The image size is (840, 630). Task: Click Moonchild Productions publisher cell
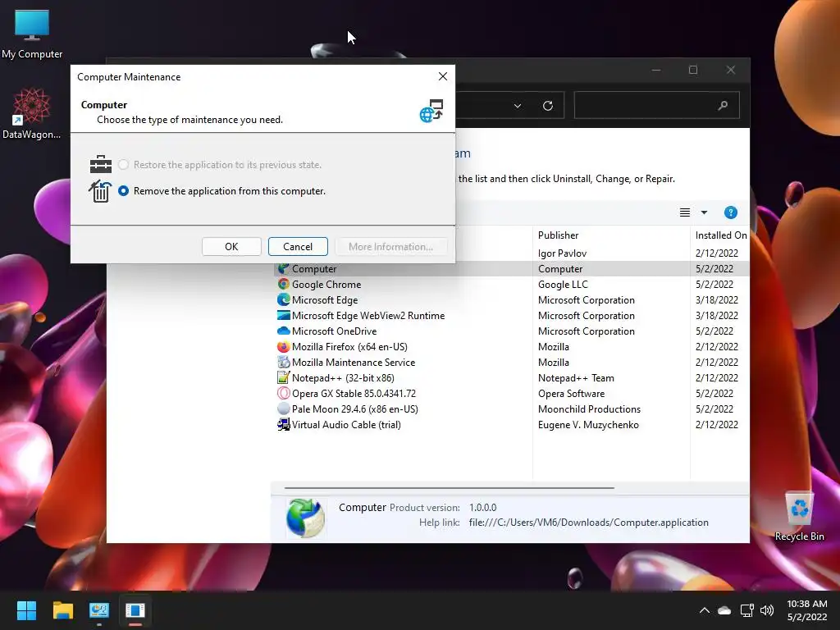pos(589,409)
